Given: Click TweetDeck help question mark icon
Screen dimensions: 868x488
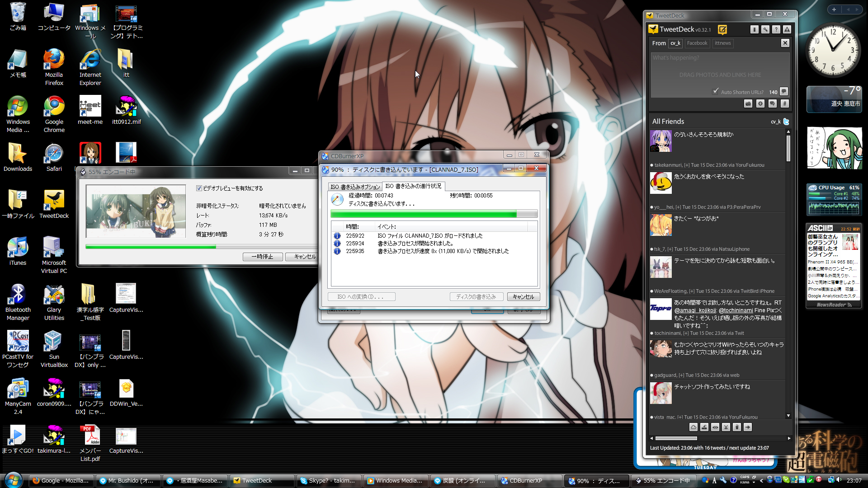Looking at the screenshot, I should coord(776,29).
